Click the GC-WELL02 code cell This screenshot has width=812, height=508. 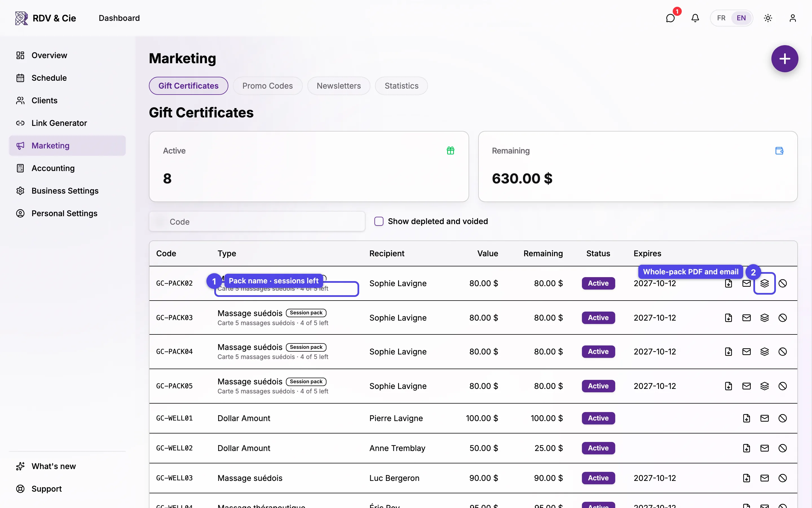pos(175,448)
